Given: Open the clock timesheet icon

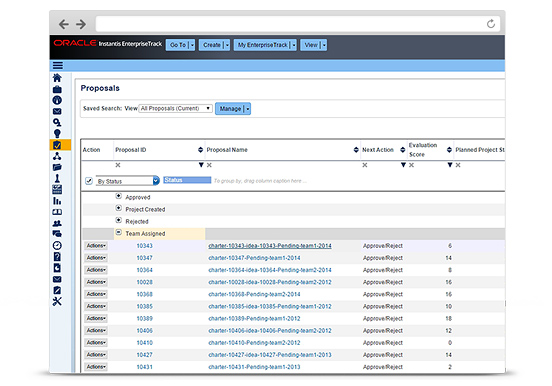Looking at the screenshot, I should pos(57,245).
